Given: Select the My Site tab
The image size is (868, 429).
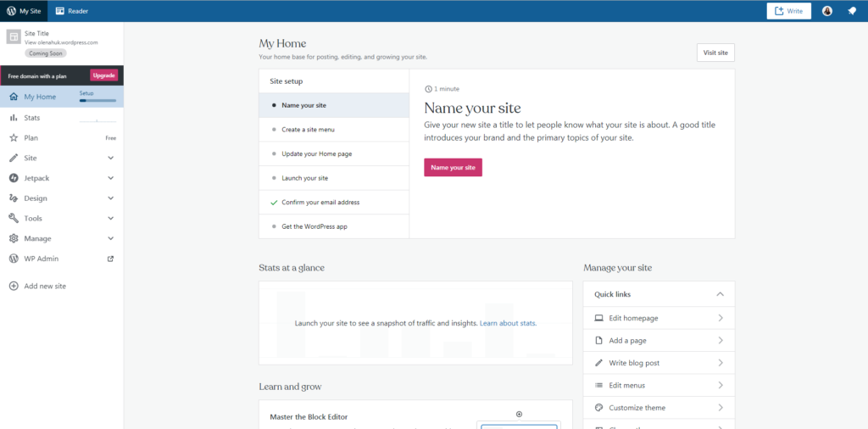Looking at the screenshot, I should click(x=24, y=11).
